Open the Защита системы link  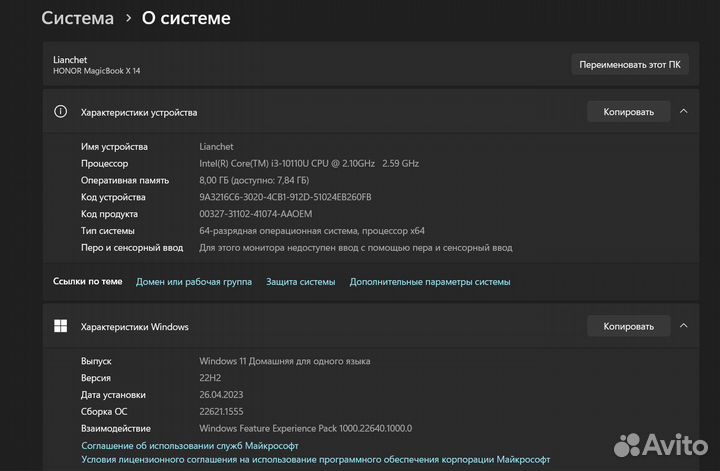pos(301,282)
